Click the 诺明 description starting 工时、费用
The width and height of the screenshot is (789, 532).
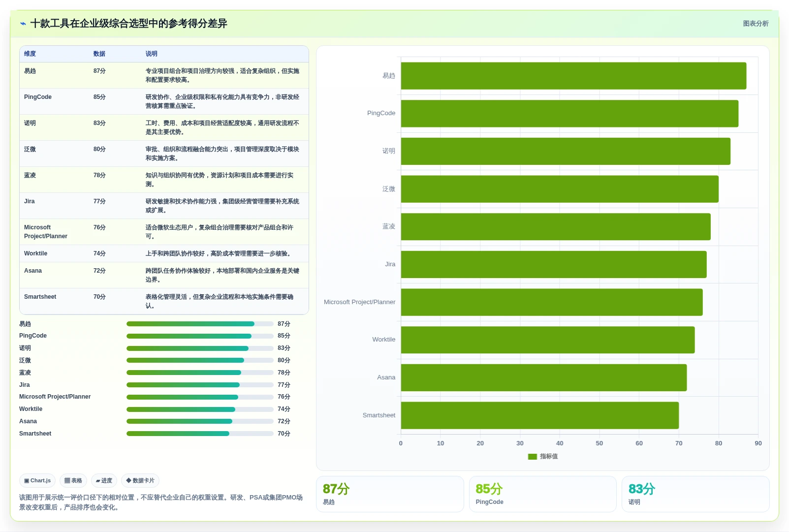pyautogui.click(x=222, y=128)
